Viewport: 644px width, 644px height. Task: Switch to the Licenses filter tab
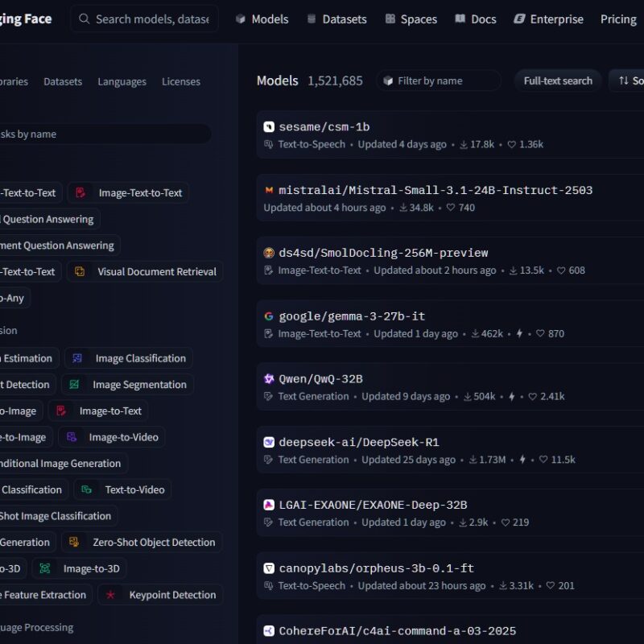[x=181, y=81]
